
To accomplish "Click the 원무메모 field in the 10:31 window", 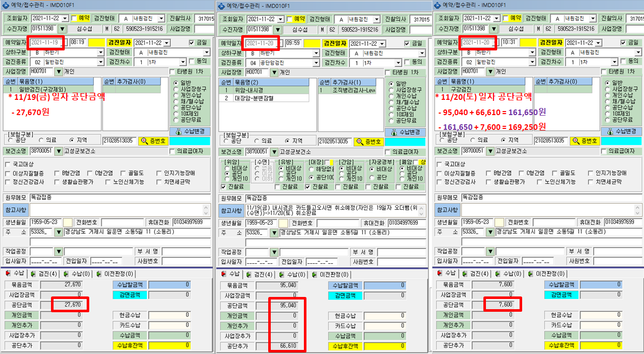I will pos(551,197).
